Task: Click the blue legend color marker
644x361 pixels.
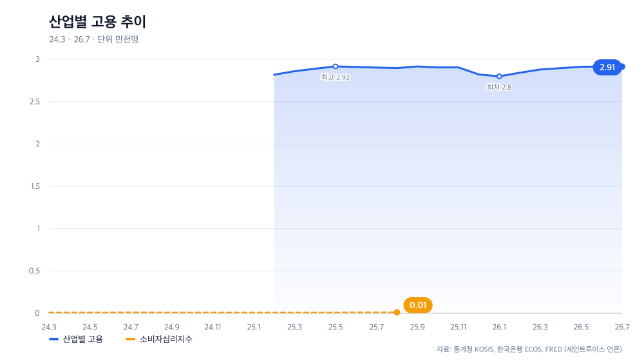Action: coord(54,339)
